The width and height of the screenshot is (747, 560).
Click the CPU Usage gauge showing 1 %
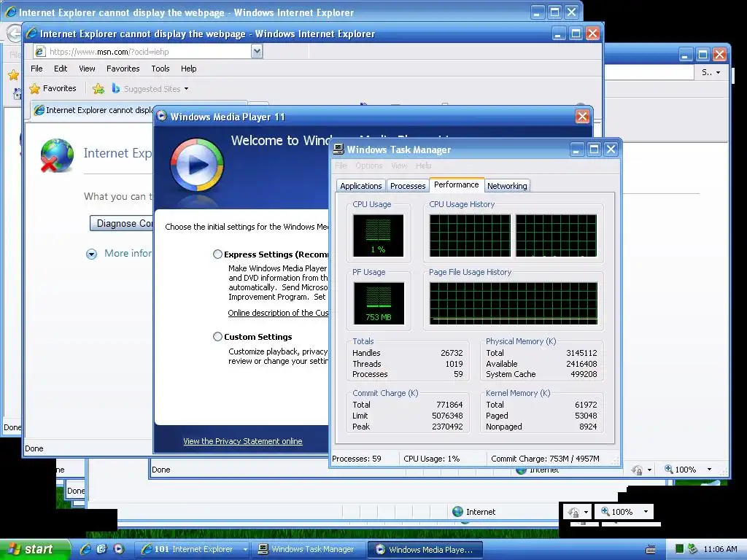pyautogui.click(x=379, y=236)
